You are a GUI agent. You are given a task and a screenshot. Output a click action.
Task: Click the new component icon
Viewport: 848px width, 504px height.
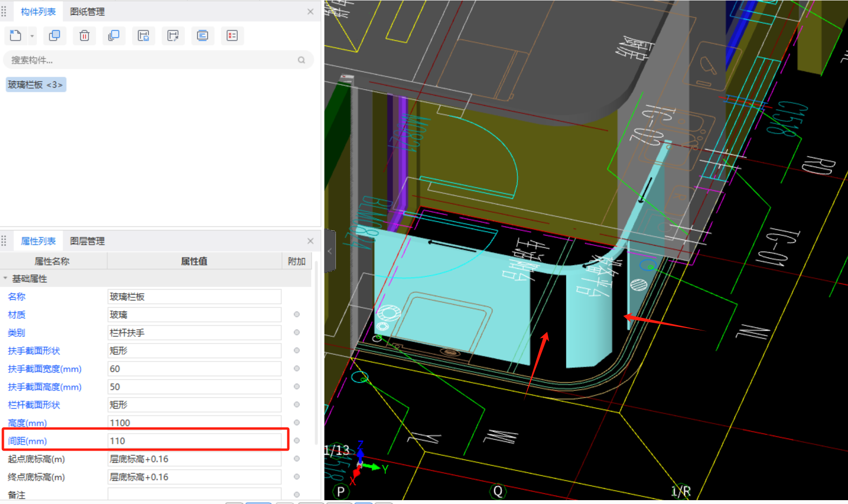15,36
